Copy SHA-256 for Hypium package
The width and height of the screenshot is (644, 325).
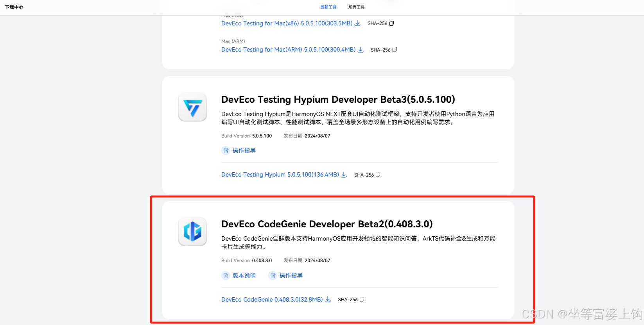[378, 175]
